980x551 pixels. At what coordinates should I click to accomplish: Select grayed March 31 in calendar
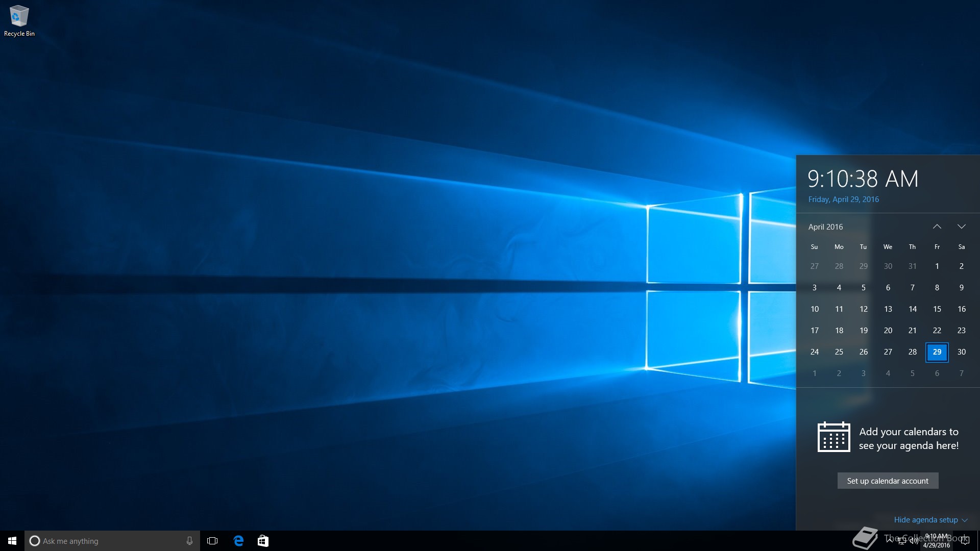[x=913, y=266]
